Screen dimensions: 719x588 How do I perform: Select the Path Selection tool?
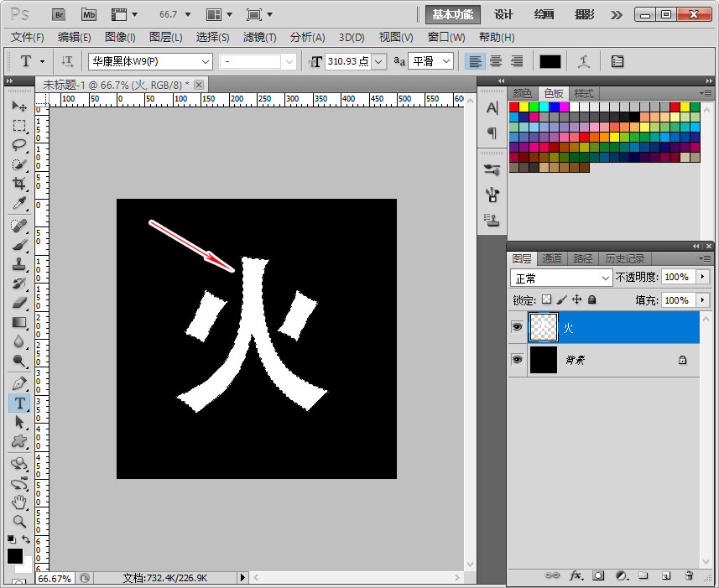click(x=18, y=422)
